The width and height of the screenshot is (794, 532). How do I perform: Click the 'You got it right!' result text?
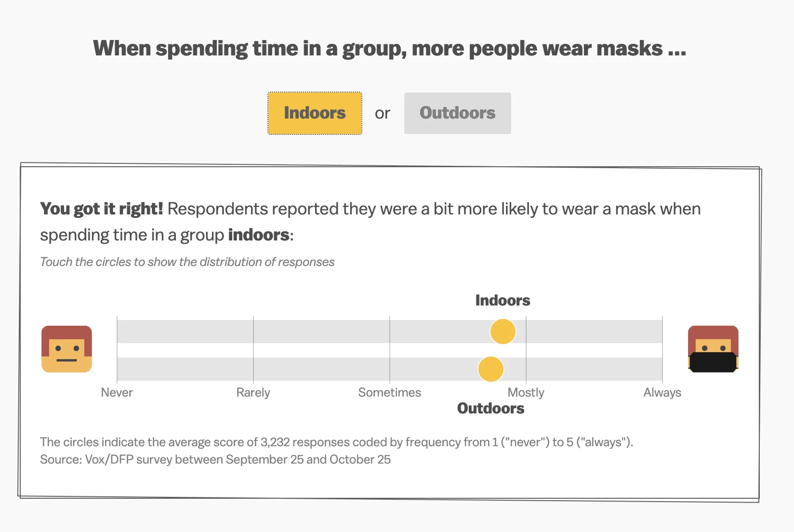tap(102, 209)
